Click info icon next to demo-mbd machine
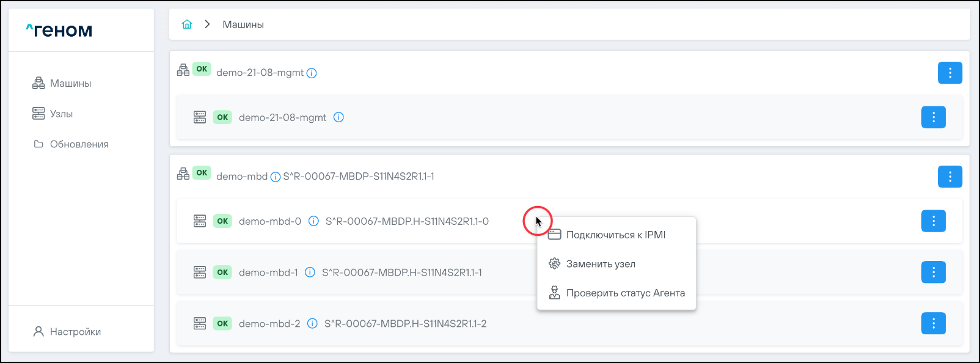The image size is (980, 363). pyautogui.click(x=276, y=177)
